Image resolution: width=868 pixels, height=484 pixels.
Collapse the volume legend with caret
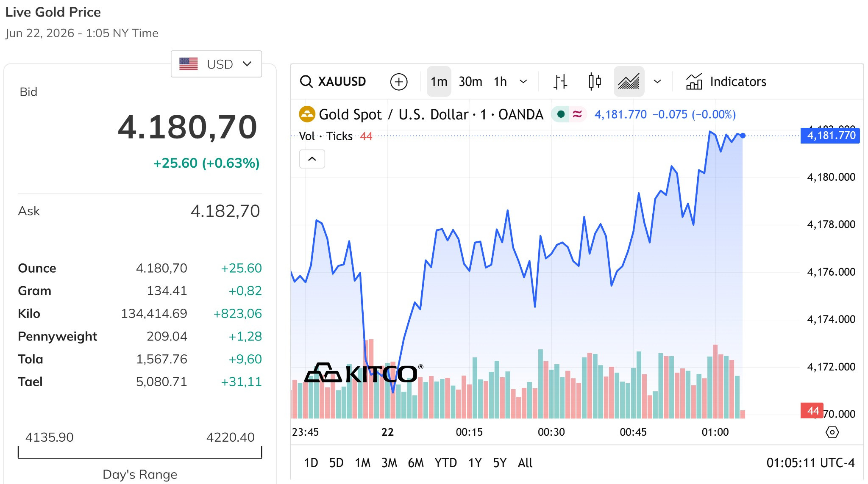click(312, 159)
